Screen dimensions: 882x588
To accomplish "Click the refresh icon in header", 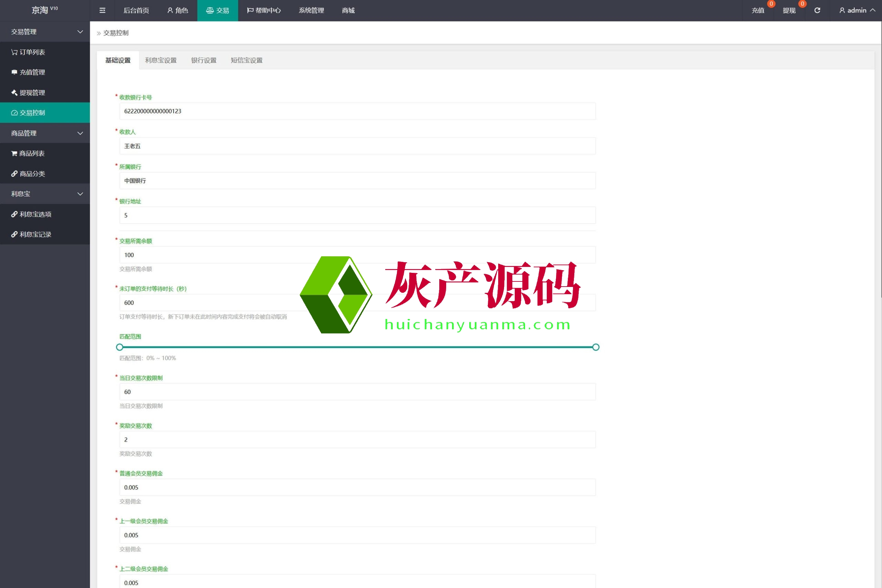I will (x=817, y=10).
